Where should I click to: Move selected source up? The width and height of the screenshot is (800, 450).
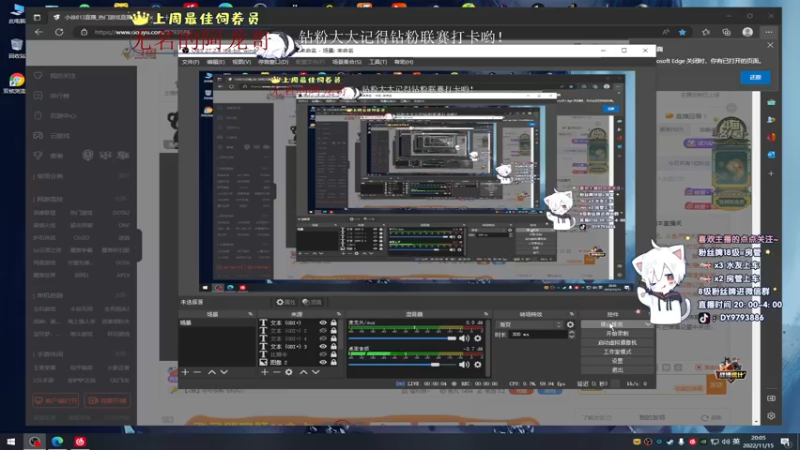(x=304, y=372)
